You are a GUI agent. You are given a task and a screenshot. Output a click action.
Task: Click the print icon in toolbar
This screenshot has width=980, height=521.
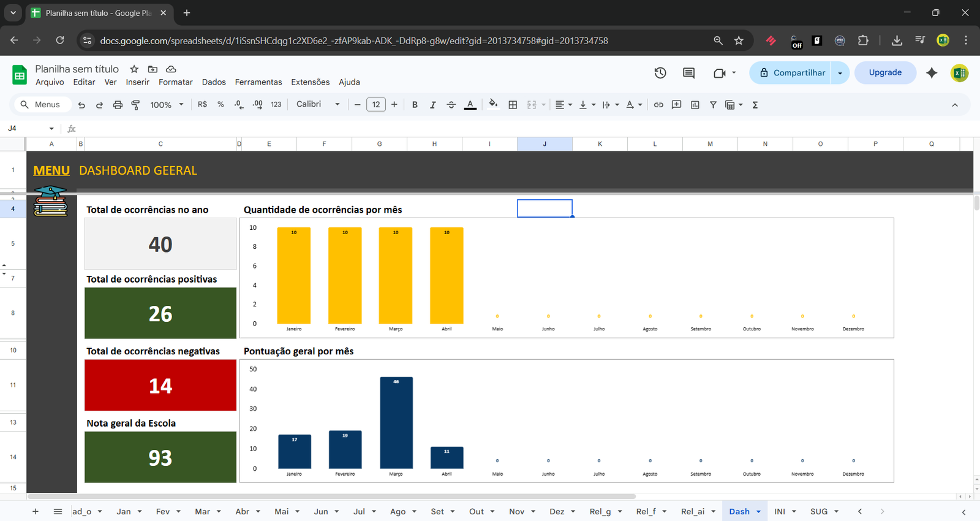click(118, 105)
